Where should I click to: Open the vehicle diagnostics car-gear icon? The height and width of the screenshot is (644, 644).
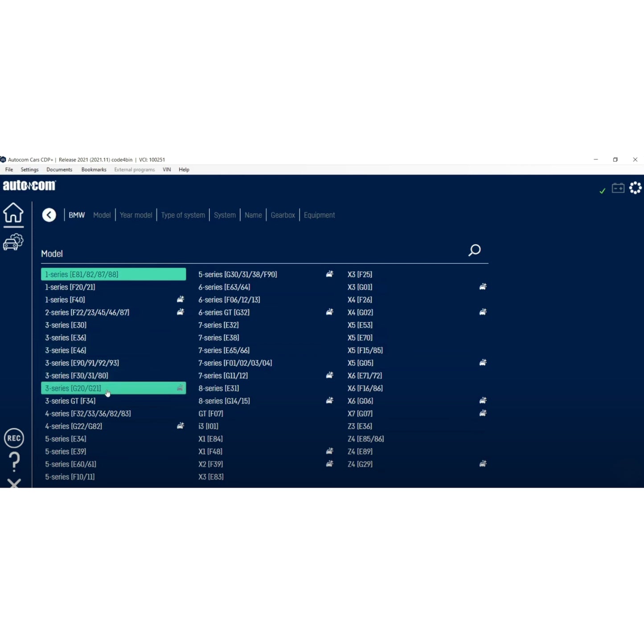click(x=13, y=242)
